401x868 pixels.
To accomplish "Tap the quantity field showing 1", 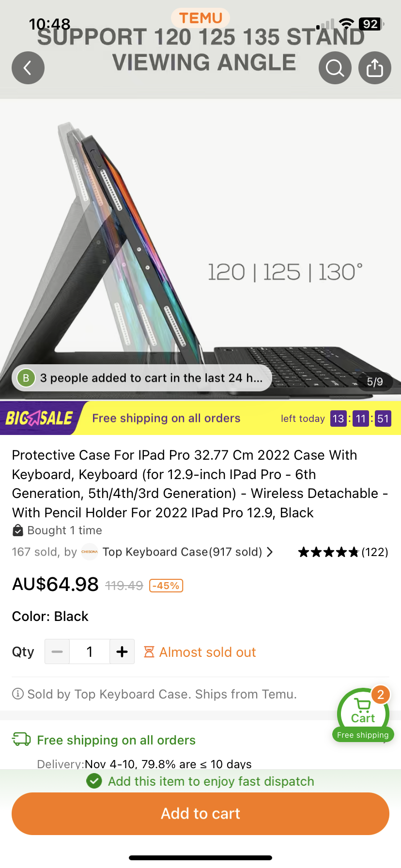I will (90, 651).
